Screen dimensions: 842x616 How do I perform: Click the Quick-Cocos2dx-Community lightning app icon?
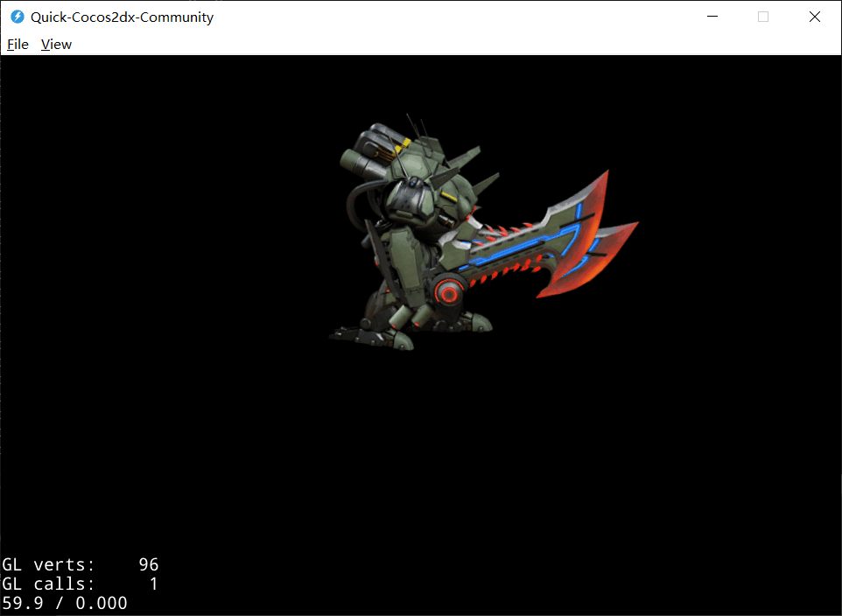pos(18,17)
